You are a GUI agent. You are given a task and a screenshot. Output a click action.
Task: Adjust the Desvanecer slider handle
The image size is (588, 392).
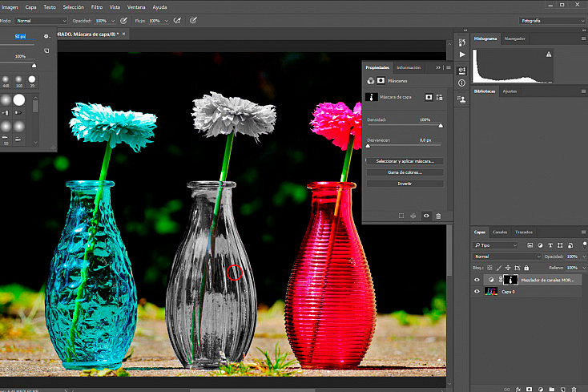368,146
